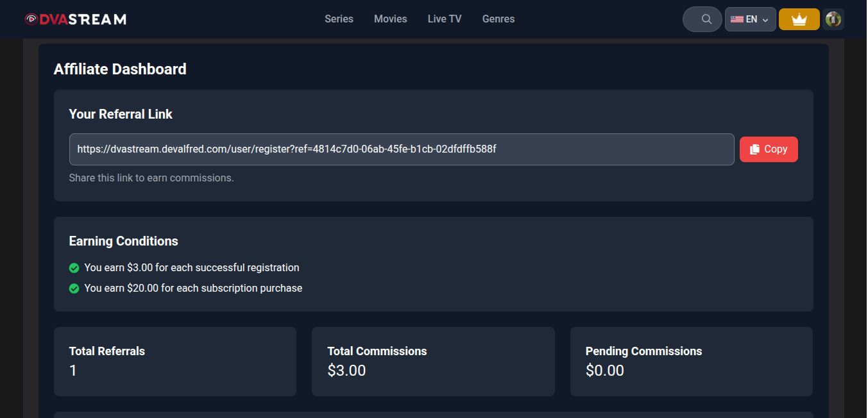Expand the EN language dropdown chevron
This screenshot has width=868, height=418.
click(x=765, y=20)
